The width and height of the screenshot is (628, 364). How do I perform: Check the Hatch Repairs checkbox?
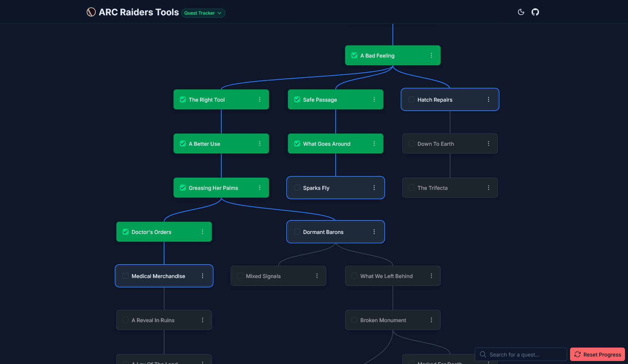[x=411, y=99]
